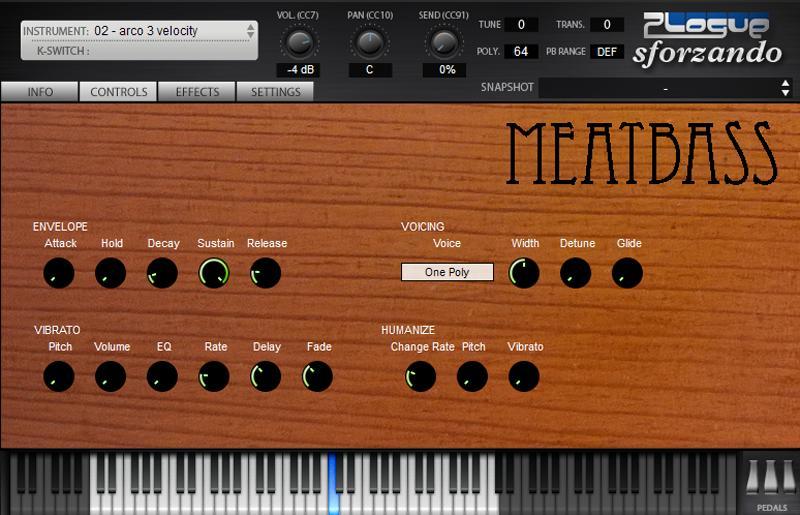Click the Voicing Width knob
Viewport: 800px width, 515px height.
pos(524,273)
